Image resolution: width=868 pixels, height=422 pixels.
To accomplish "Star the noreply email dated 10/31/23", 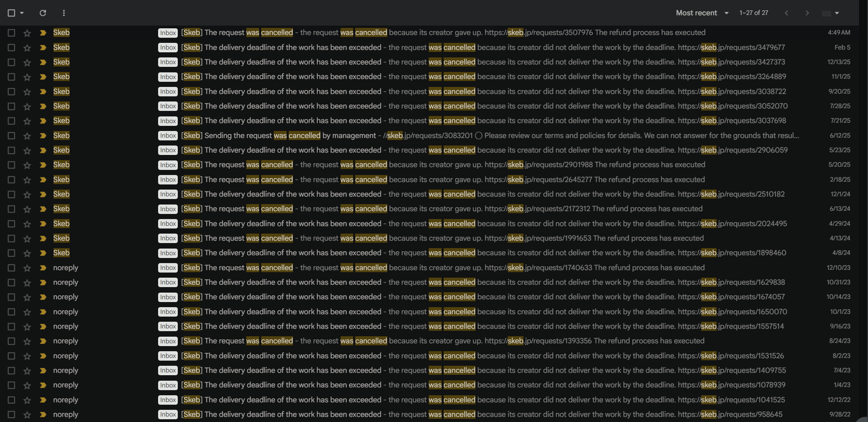I will click(27, 283).
